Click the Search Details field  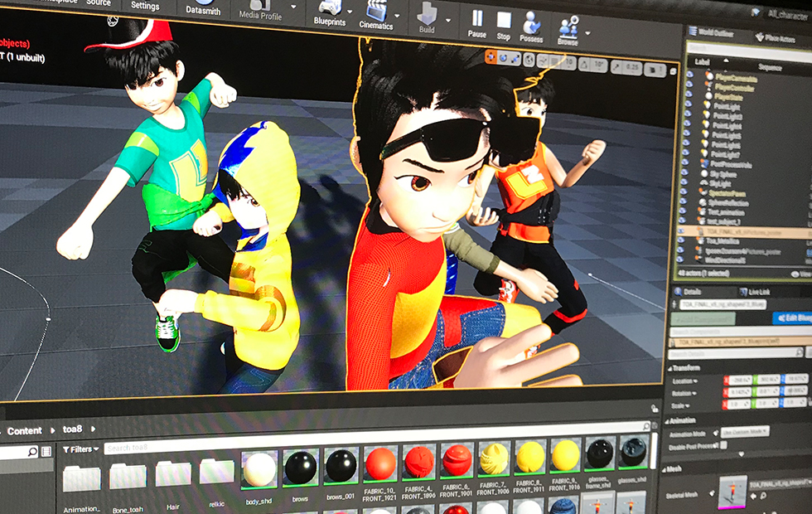pos(736,353)
